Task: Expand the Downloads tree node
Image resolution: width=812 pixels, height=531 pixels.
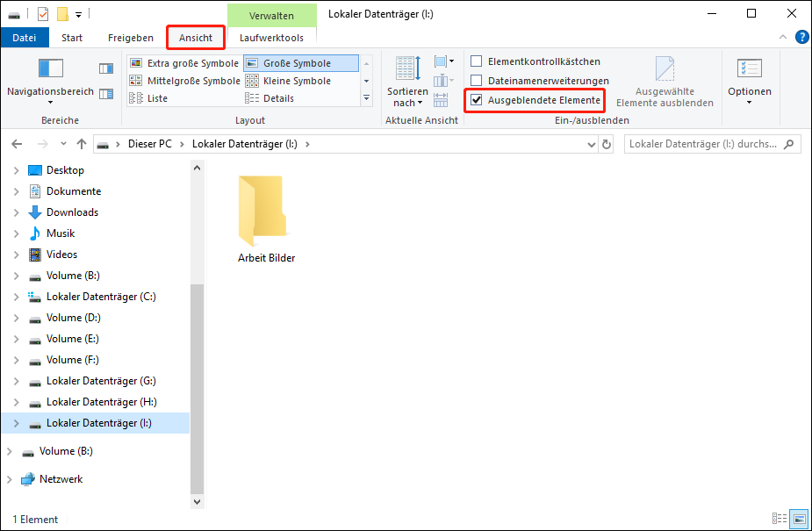Action: [x=16, y=212]
